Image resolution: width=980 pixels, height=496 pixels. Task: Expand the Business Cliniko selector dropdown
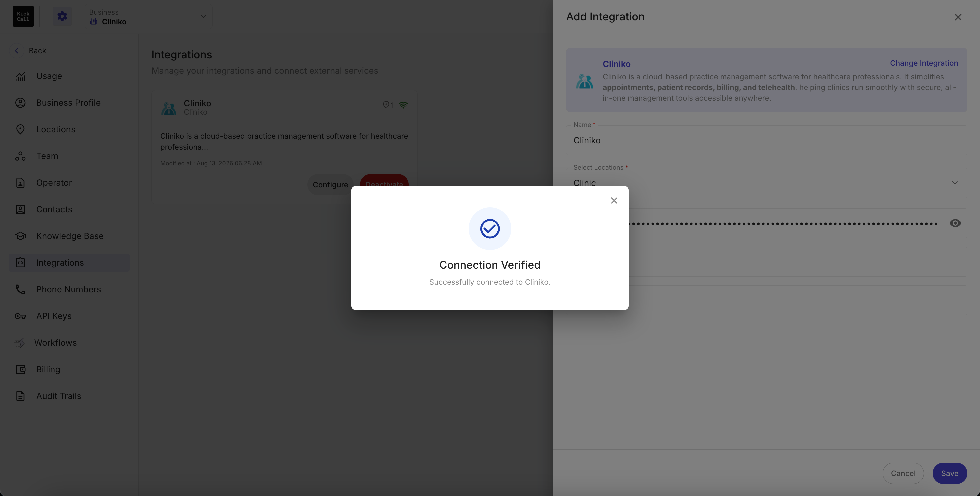[x=204, y=16]
